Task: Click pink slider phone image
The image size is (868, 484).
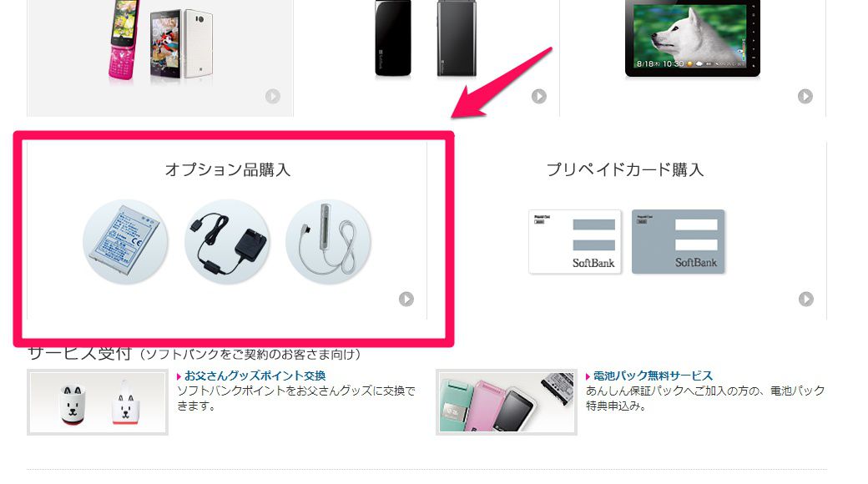Action: (x=124, y=42)
